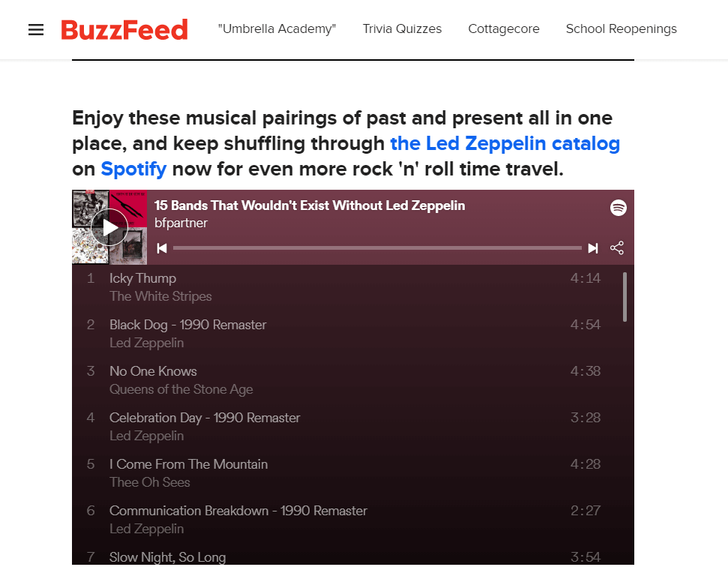Viewport: 728px width, 579px height.
Task: Follow the Led Zeppelin catalog link
Action: tap(505, 143)
